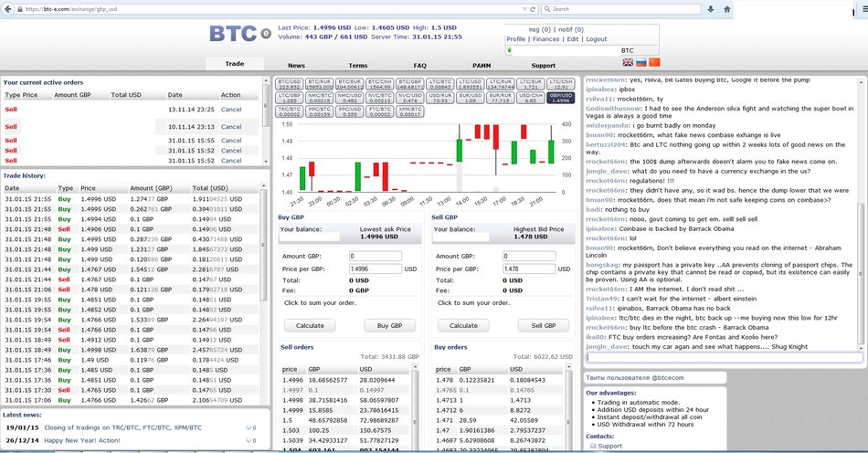Select the BTC/GBP pair
The height and width of the screenshot is (453, 868).
click(x=410, y=84)
